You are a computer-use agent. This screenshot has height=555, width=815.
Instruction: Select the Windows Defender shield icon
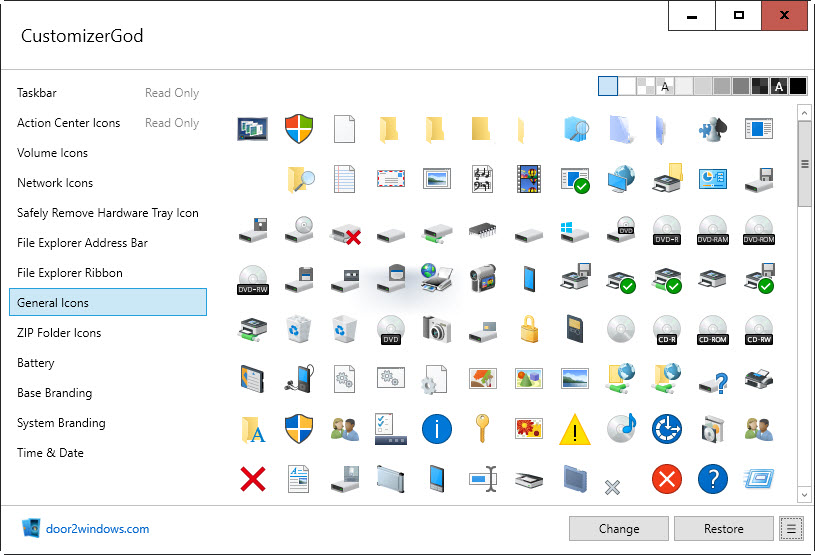[299, 129]
